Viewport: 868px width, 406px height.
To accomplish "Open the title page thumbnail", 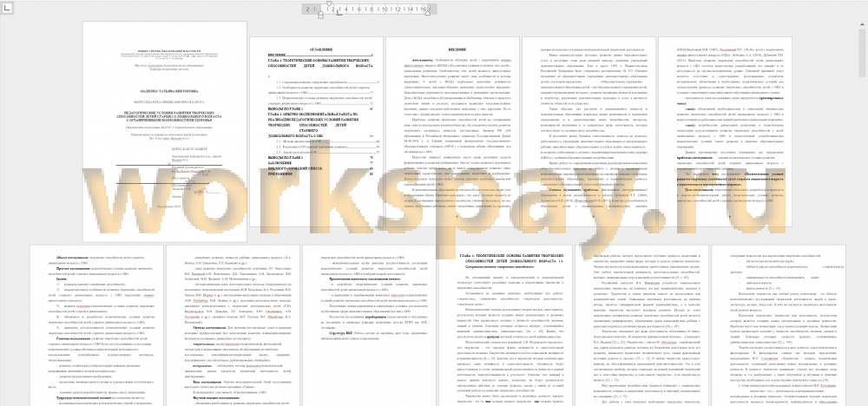I will click(164, 132).
